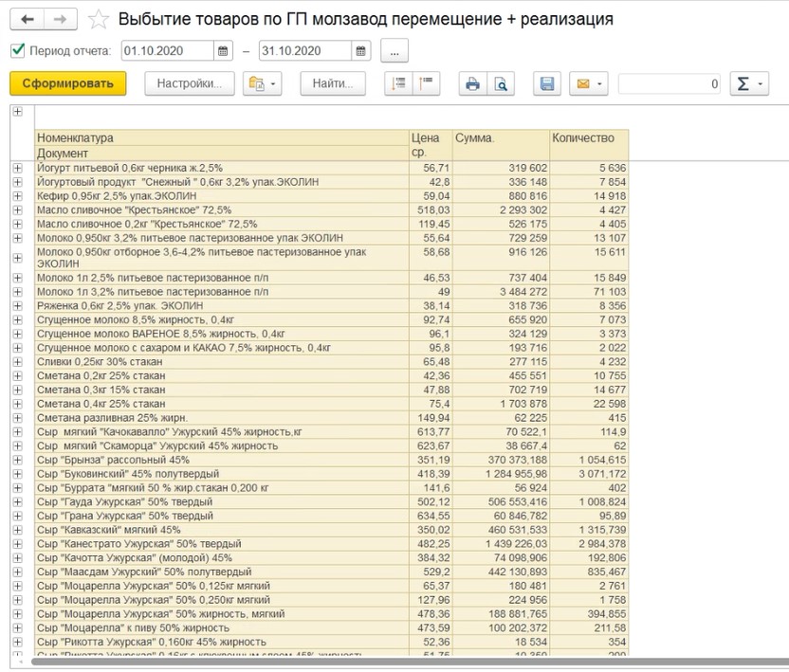Open calendar for end date 31.10.2020
789x672 pixels.
point(361,51)
